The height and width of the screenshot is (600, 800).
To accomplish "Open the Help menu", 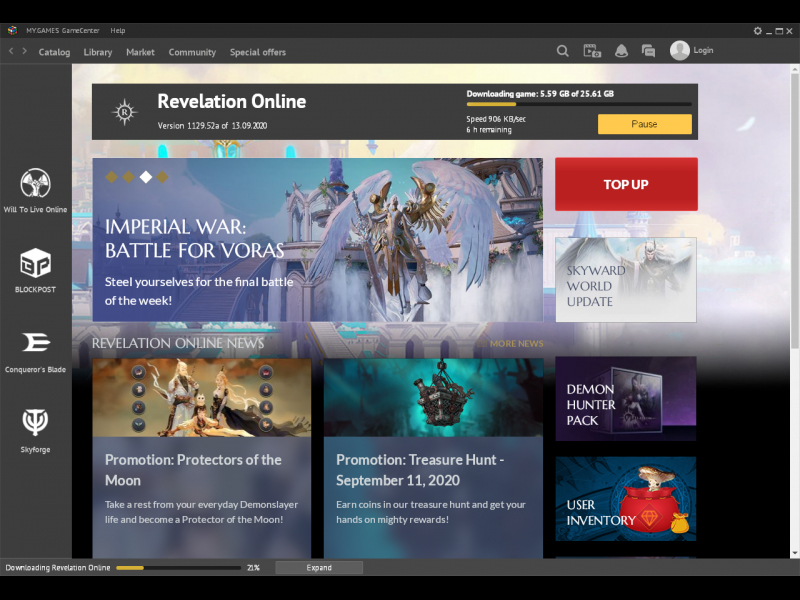I will pos(118,31).
